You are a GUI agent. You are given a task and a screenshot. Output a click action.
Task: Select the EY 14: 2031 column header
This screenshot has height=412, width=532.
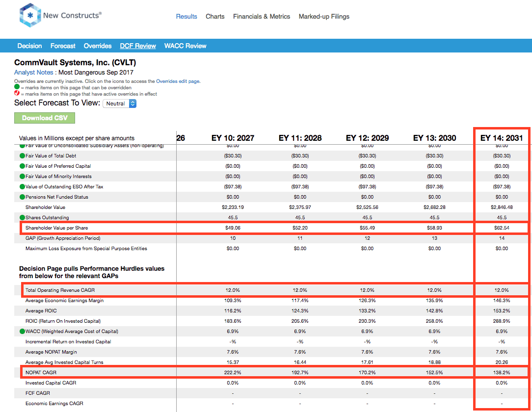(x=502, y=138)
